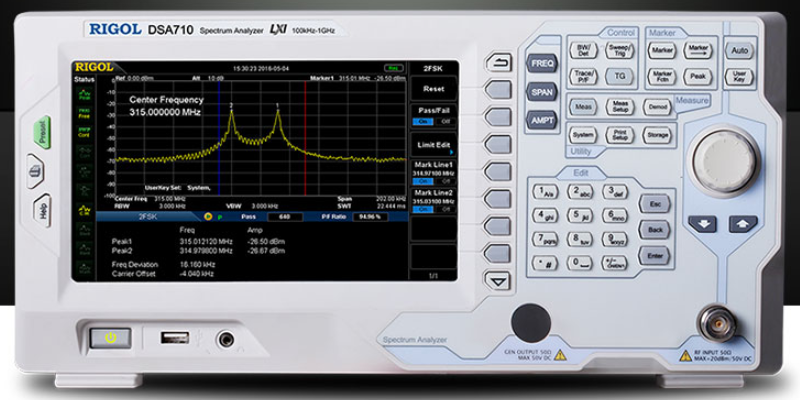Tap the Auto key
The height and width of the screenshot is (400, 800).
coord(739,51)
